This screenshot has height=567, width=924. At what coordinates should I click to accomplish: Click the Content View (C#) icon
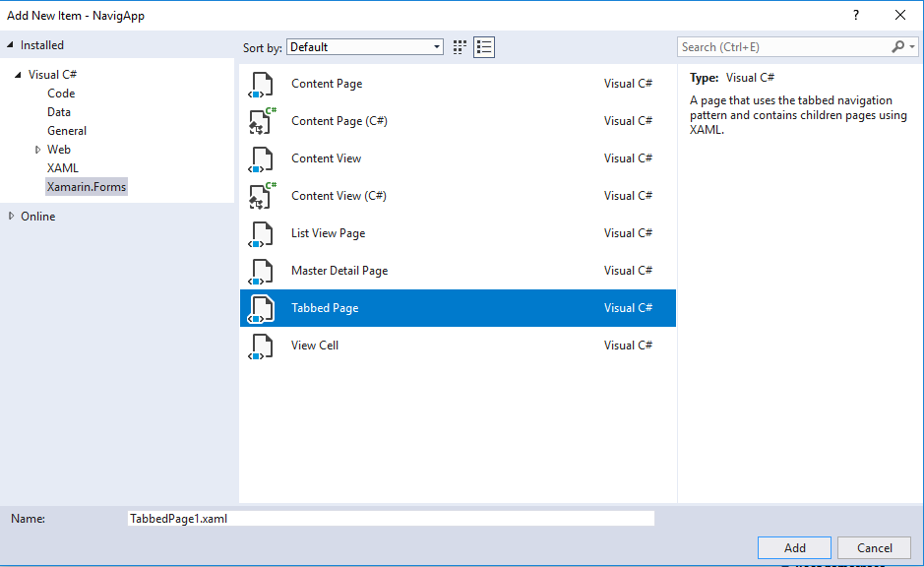tap(261, 197)
